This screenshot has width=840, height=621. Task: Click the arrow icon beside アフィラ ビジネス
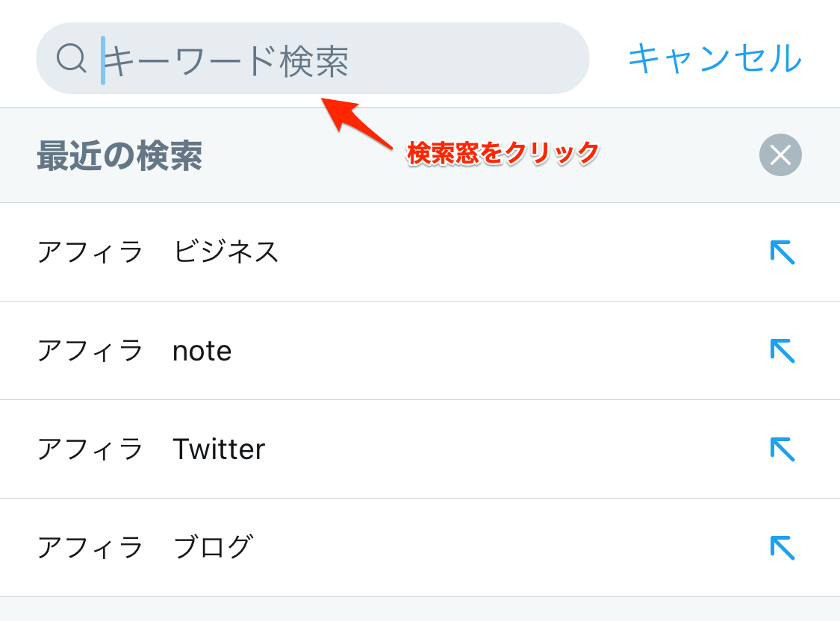tap(782, 252)
